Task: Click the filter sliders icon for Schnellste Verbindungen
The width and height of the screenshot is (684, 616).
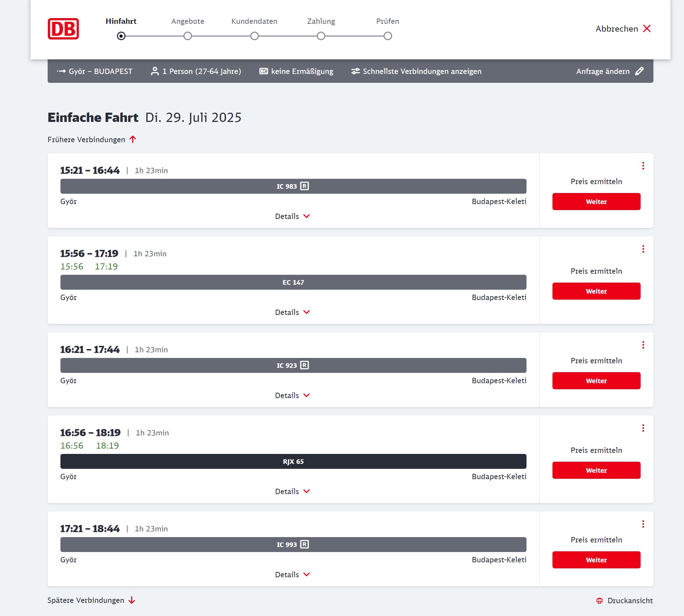Action: 356,71
